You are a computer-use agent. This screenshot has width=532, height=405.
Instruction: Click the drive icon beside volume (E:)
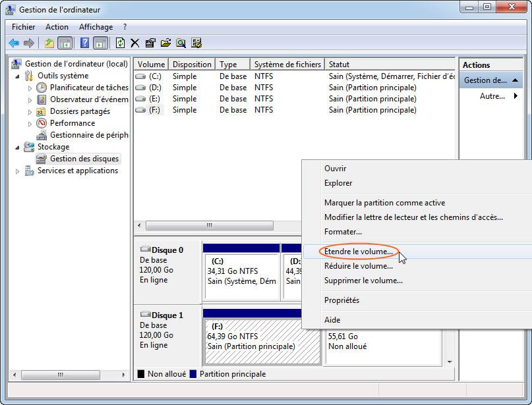[140, 99]
